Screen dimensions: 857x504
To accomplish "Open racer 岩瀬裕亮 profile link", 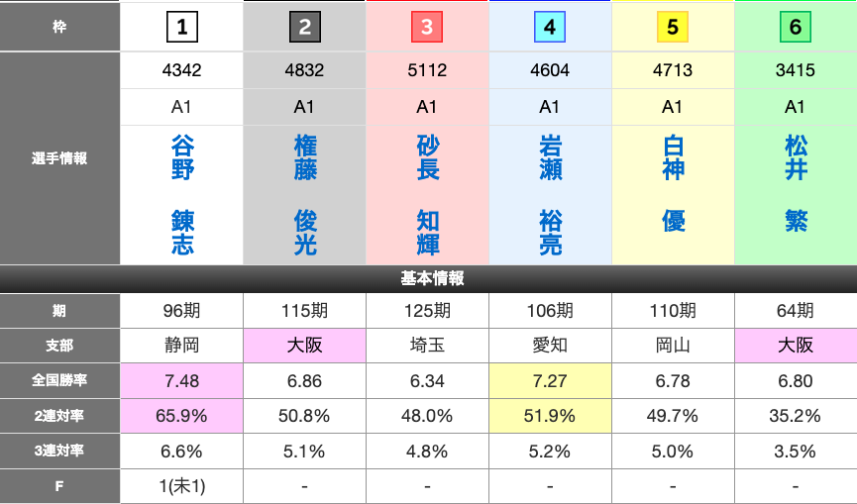I will pos(550,195).
